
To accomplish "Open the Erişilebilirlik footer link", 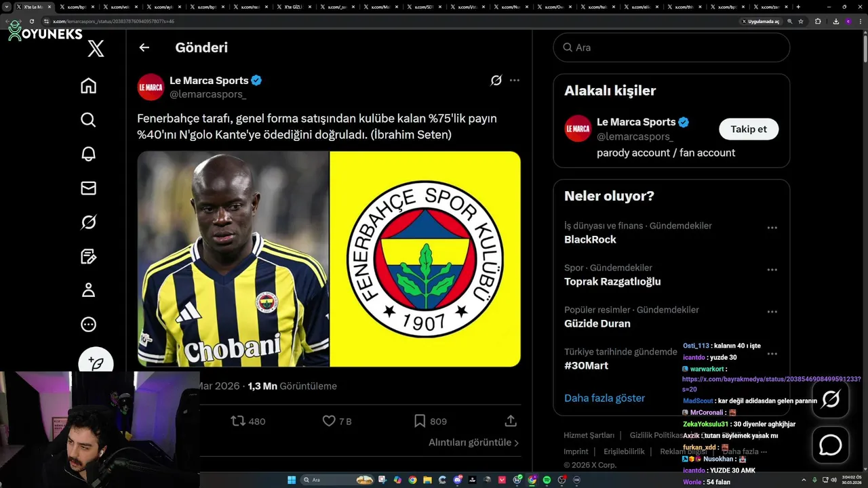I will (x=624, y=451).
